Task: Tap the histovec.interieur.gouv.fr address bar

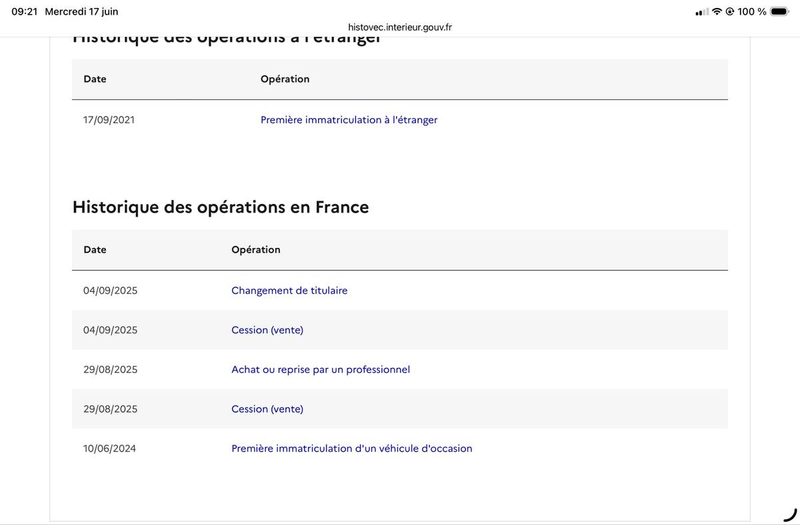Action: coord(400,27)
